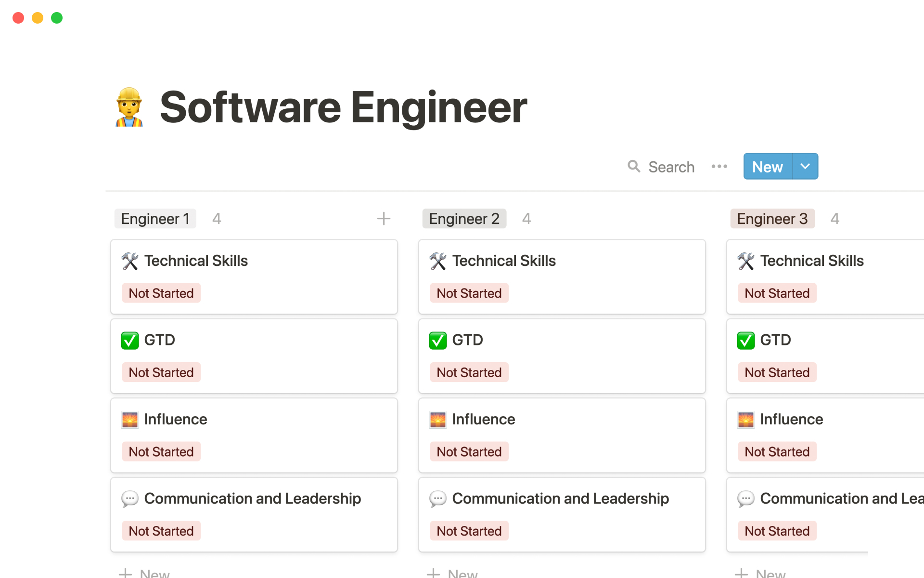Screen dimensions: 924x578
Task: Click the search magnifier icon
Action: click(x=634, y=167)
